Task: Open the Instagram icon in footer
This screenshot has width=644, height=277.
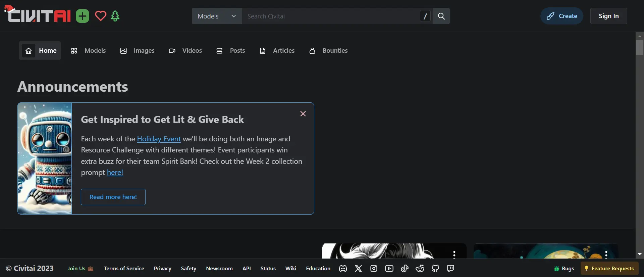Action: point(374,268)
